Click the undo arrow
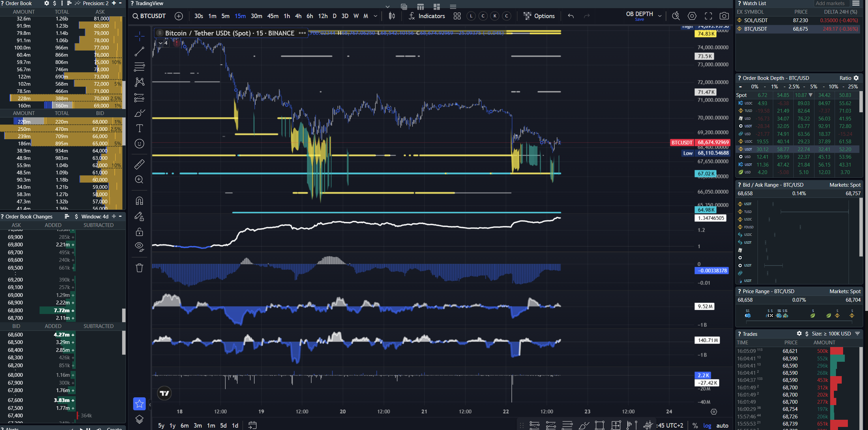Image resolution: width=868 pixels, height=430 pixels. [571, 16]
